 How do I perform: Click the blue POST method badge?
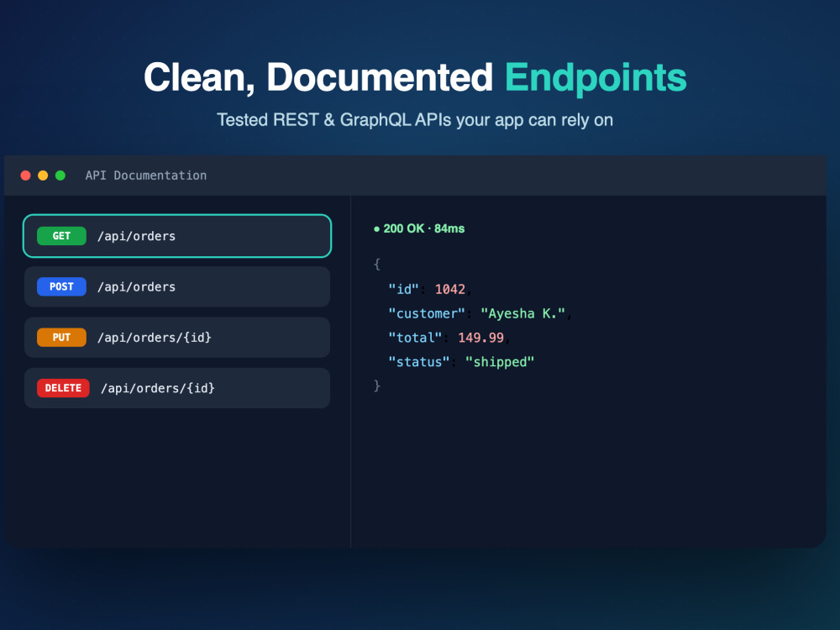click(x=61, y=286)
